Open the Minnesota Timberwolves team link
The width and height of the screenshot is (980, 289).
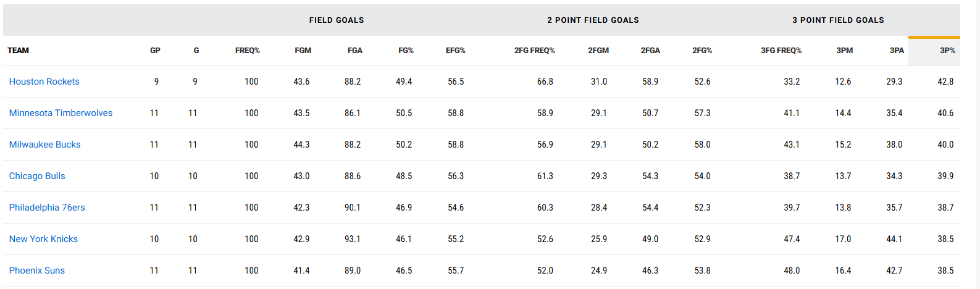point(61,113)
